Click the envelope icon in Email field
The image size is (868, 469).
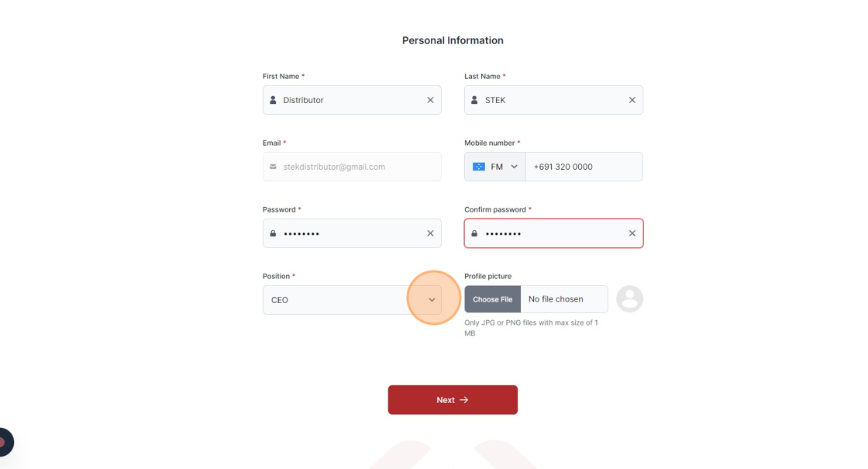tap(273, 167)
